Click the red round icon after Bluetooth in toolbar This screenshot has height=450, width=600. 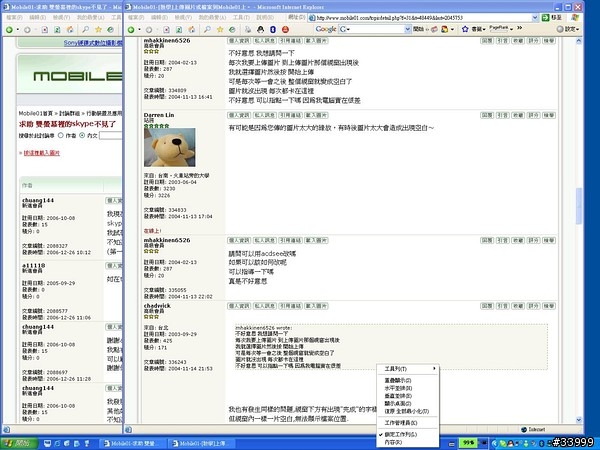pyautogui.click(x=285, y=29)
